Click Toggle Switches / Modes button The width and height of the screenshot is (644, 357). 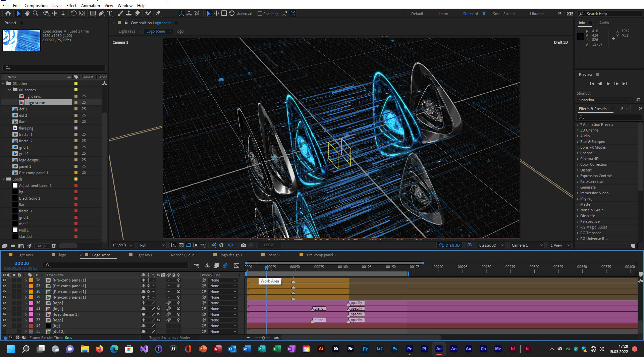[x=170, y=338]
